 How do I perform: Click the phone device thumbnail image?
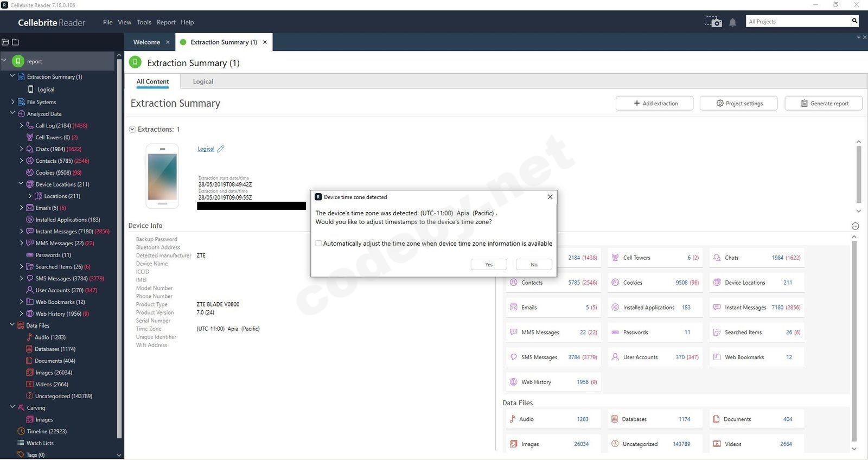[x=162, y=176]
